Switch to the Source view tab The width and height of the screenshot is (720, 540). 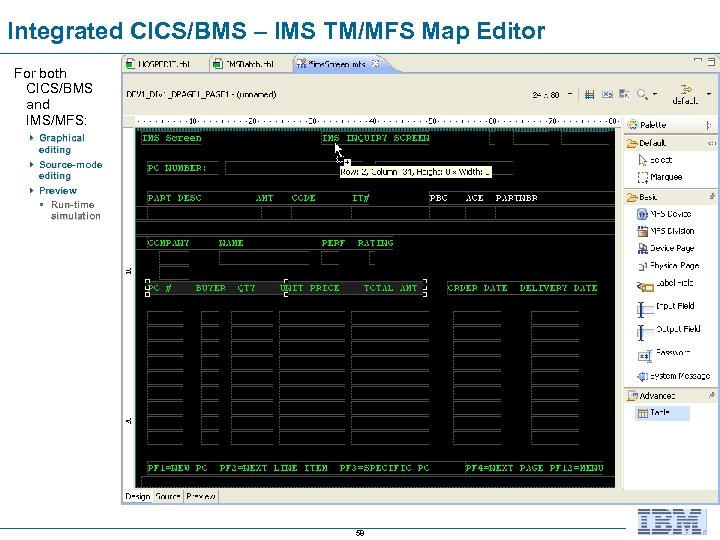(168, 496)
